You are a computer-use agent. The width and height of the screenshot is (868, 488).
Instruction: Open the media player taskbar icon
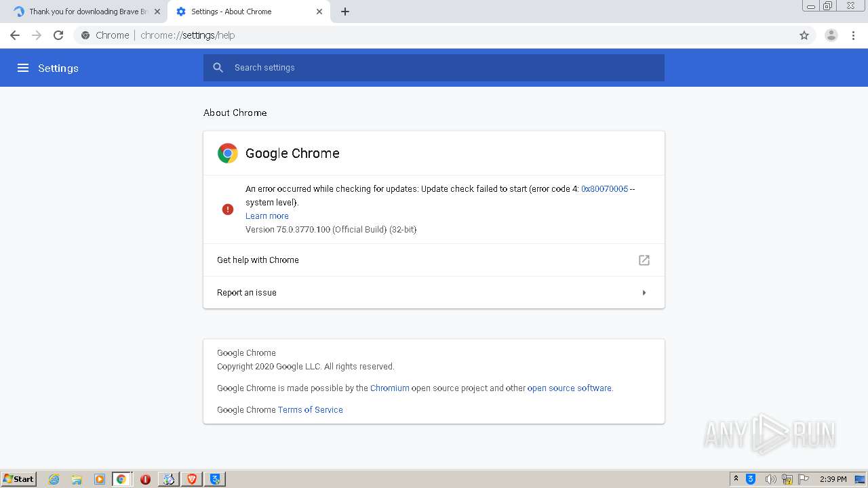coord(100,479)
